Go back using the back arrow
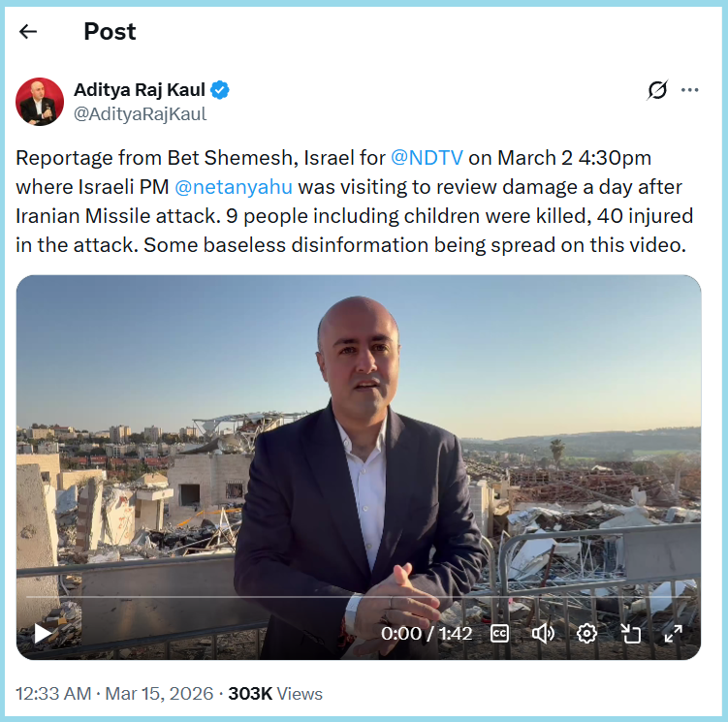The image size is (728, 722). (28, 31)
